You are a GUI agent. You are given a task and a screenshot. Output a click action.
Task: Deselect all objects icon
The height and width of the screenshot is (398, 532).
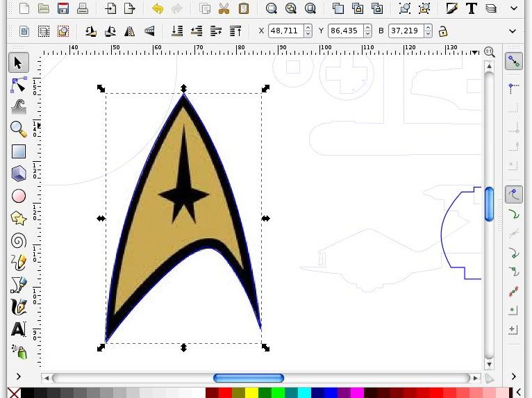[63, 31]
